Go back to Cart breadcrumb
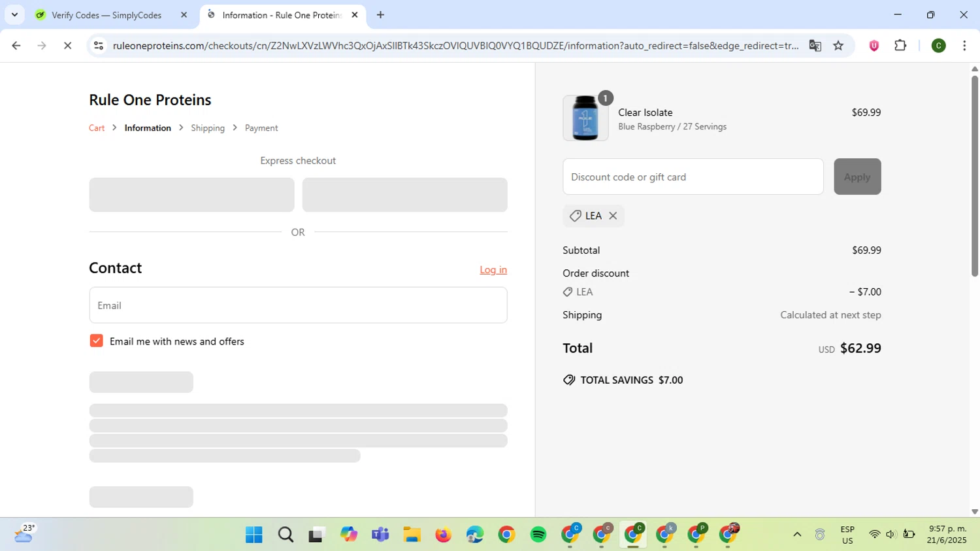 click(97, 128)
